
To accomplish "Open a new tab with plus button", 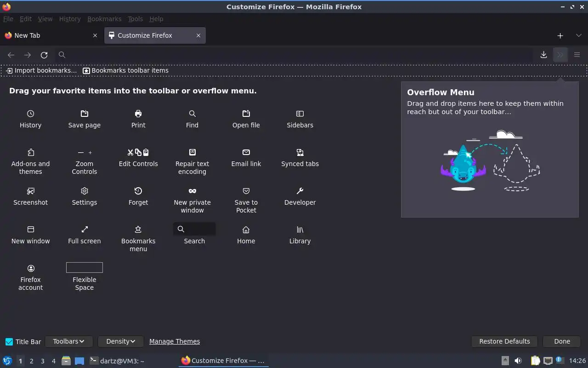I will click(560, 35).
